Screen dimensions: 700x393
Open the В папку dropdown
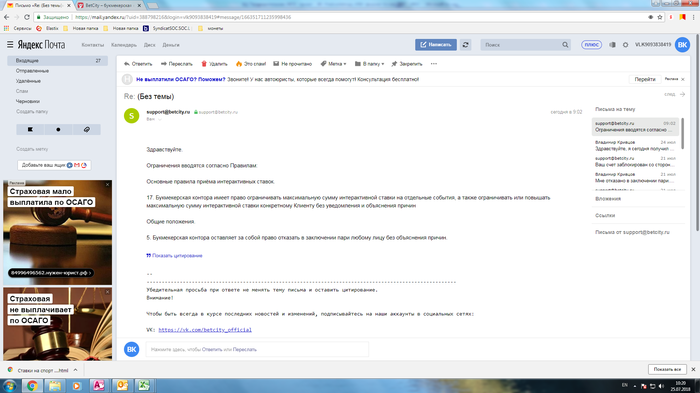click(x=369, y=64)
